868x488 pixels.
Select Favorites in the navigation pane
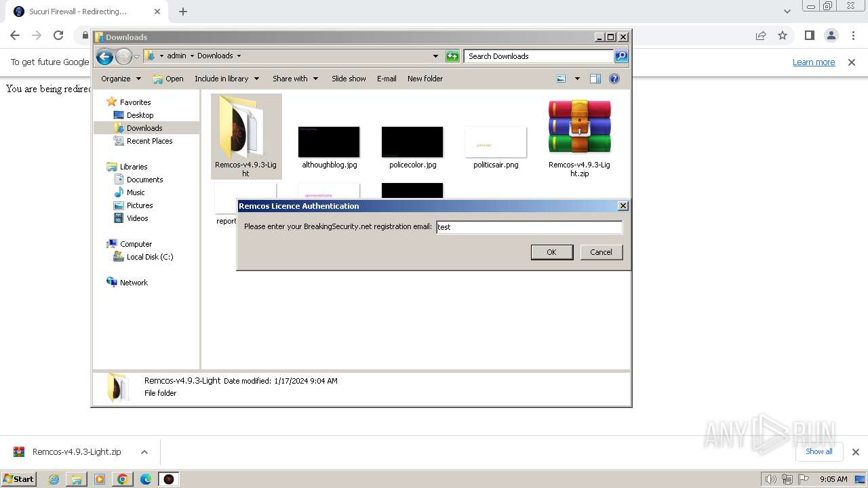135,102
